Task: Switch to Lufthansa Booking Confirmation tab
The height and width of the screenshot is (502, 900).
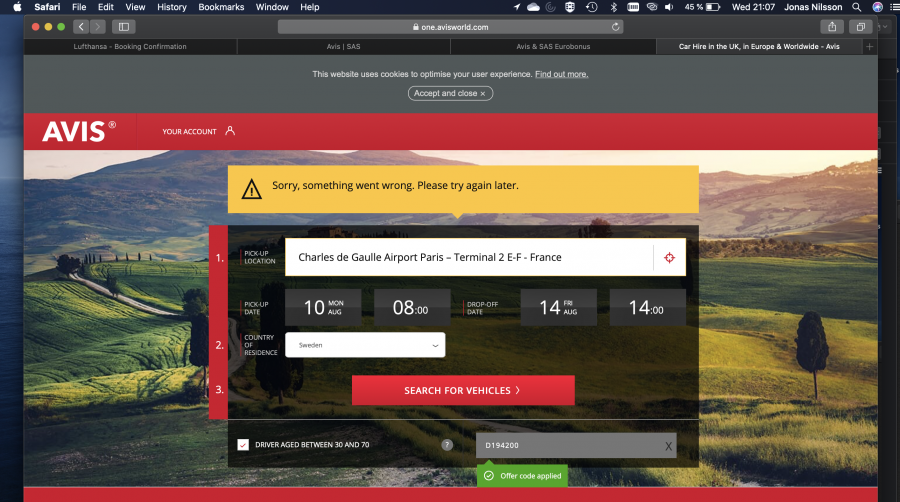Action: (130, 46)
